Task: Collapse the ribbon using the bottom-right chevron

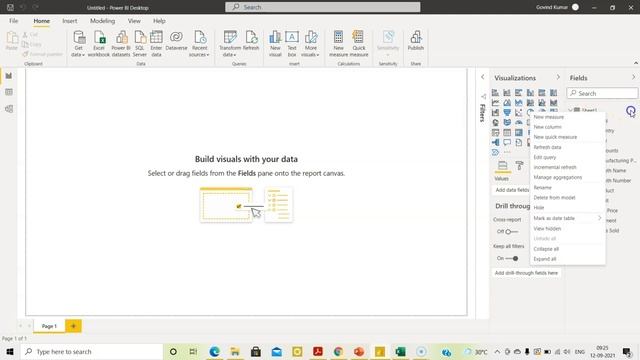Action: pyautogui.click(x=636, y=63)
